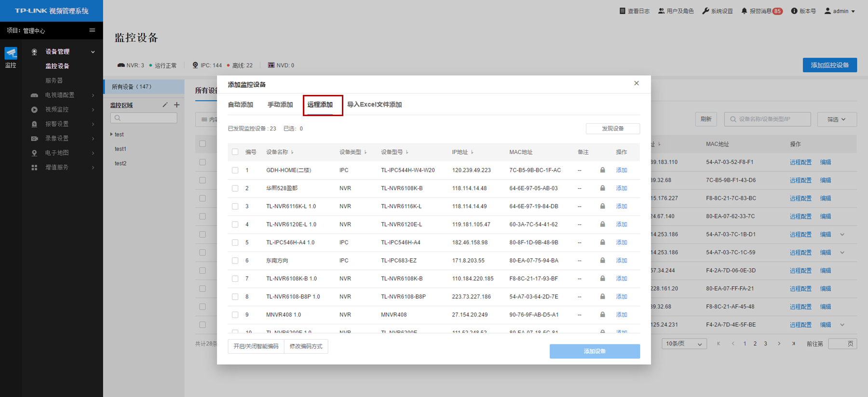Open 查看日志 log icon in top bar

(623, 11)
